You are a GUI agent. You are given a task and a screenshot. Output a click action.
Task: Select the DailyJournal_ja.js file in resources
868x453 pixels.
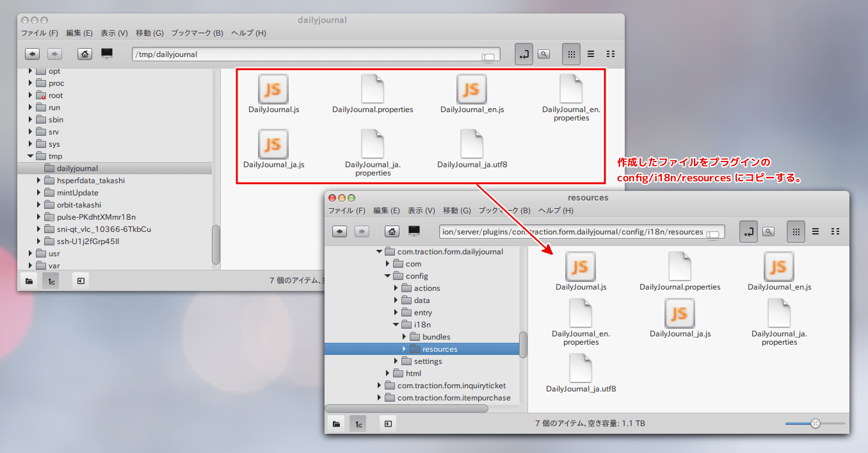click(680, 318)
